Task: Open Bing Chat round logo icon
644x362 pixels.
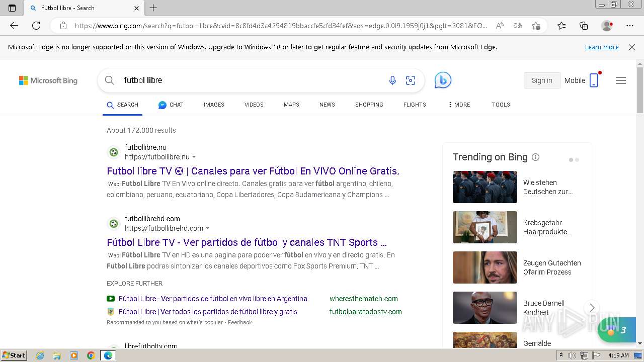Action: [x=443, y=80]
